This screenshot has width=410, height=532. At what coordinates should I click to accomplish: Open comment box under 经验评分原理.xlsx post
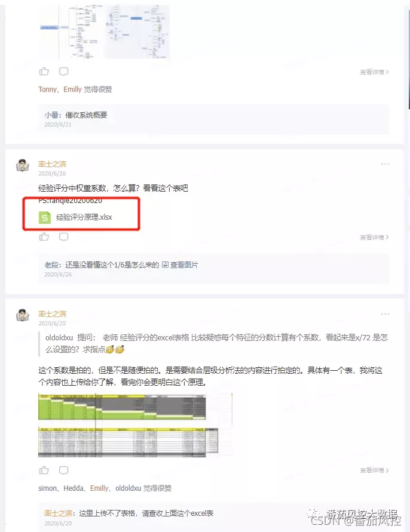coord(63,236)
